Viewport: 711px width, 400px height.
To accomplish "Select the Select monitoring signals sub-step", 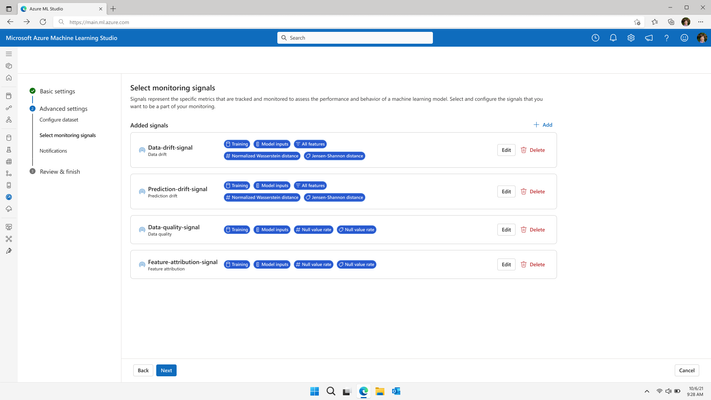I will 68,135.
